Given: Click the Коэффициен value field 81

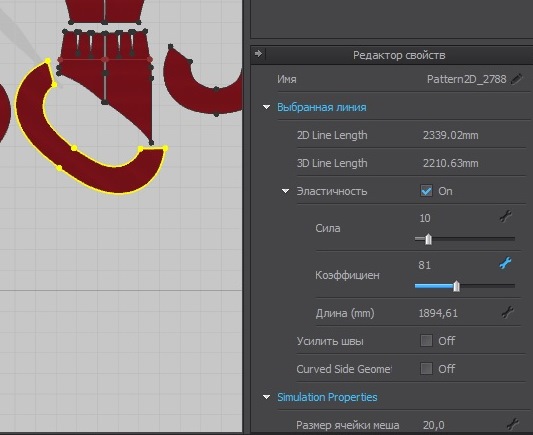Looking at the screenshot, I should click(x=425, y=265).
